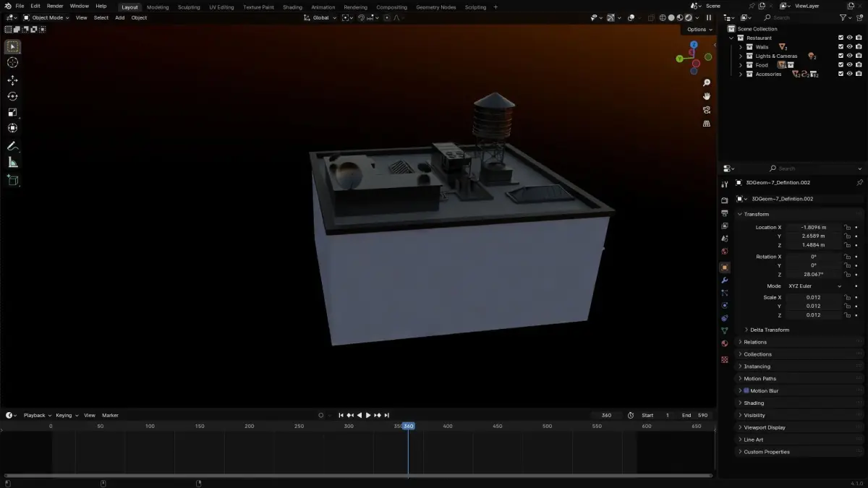Select the Annotate tool
The width and height of the screenshot is (868, 488).
click(x=12, y=146)
